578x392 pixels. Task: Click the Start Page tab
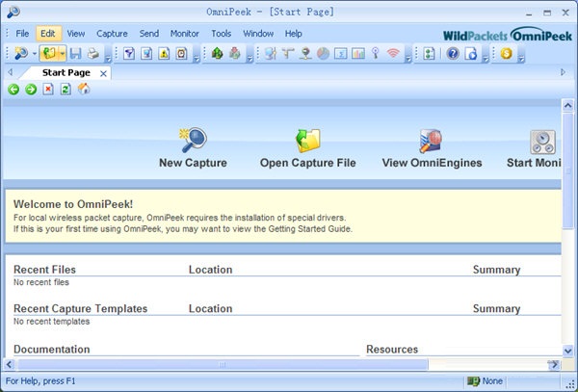(66, 73)
